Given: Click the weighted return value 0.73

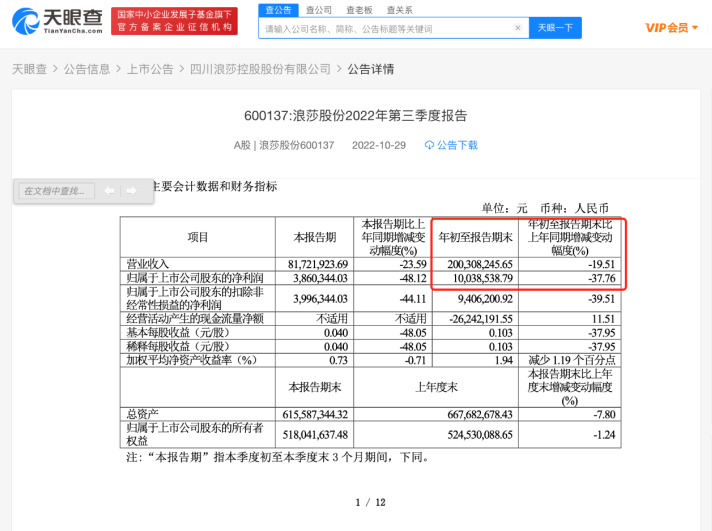Looking at the screenshot, I should pos(338,360).
